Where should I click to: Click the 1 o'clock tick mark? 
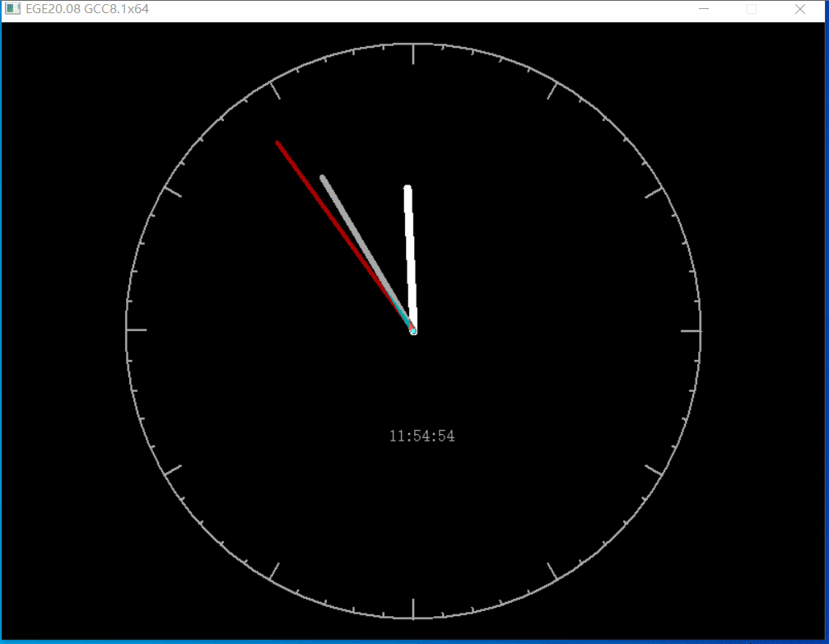tap(552, 91)
